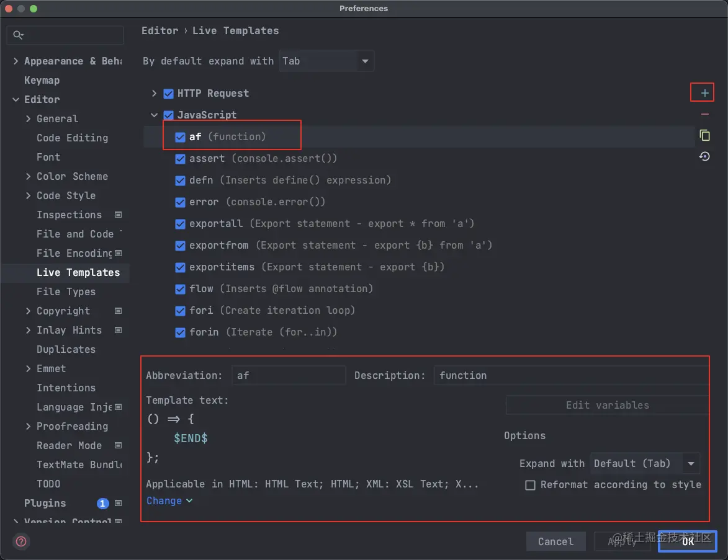This screenshot has width=728, height=560.
Task: Remove selected template with minus icon
Action: click(x=704, y=114)
